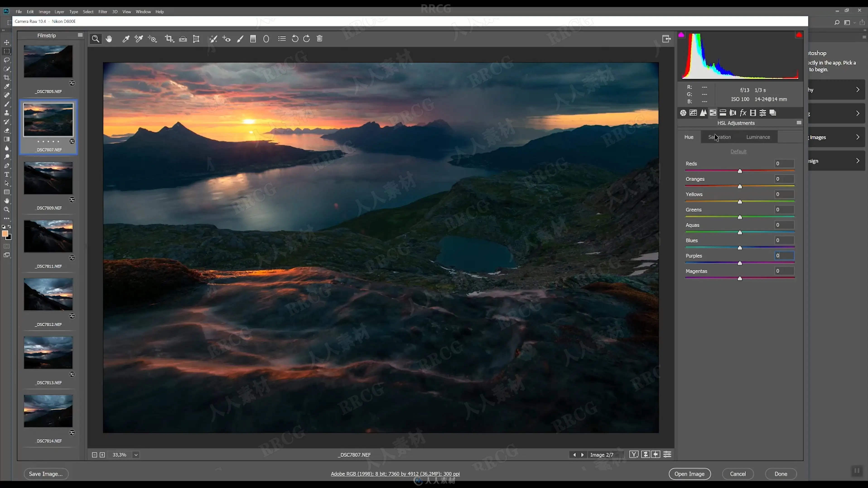Click the Open Image button
The image size is (868, 488).
[690, 474]
